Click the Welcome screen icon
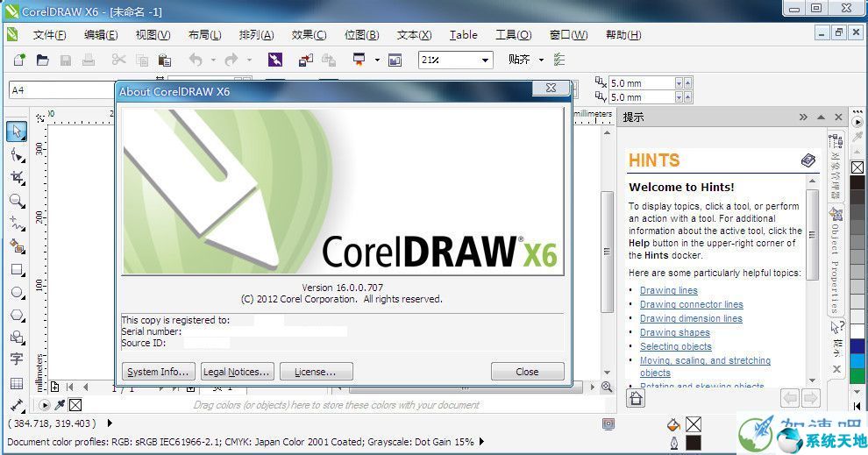 [x=395, y=60]
